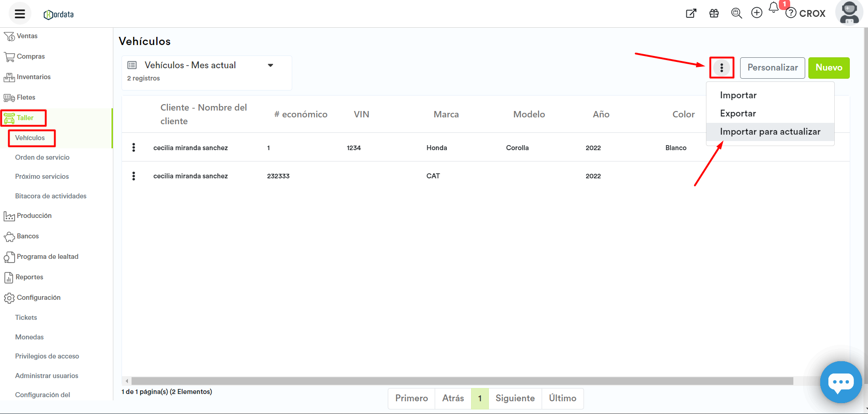Click the magnifier search icon
Image resolution: width=868 pixels, height=414 pixels.
pyautogui.click(x=736, y=13)
